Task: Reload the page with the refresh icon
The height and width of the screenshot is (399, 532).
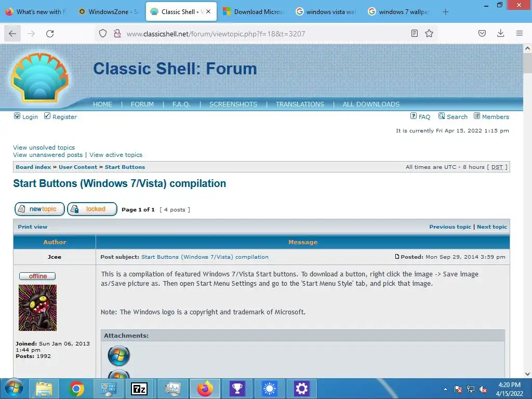Action: pos(50,34)
